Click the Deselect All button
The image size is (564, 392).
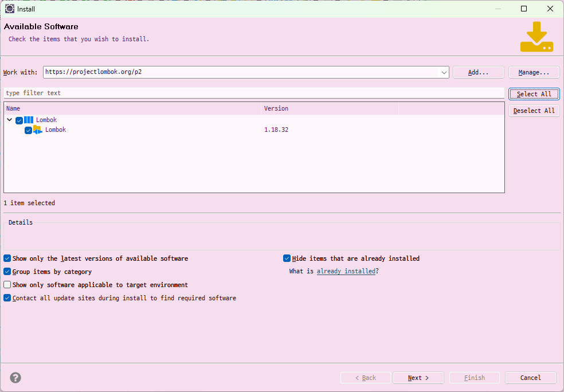tap(534, 111)
